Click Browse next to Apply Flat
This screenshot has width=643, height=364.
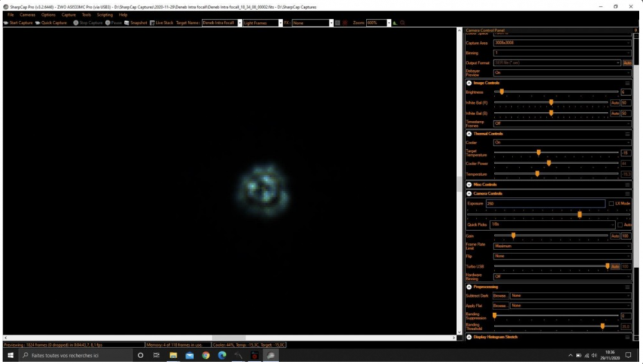coord(500,305)
